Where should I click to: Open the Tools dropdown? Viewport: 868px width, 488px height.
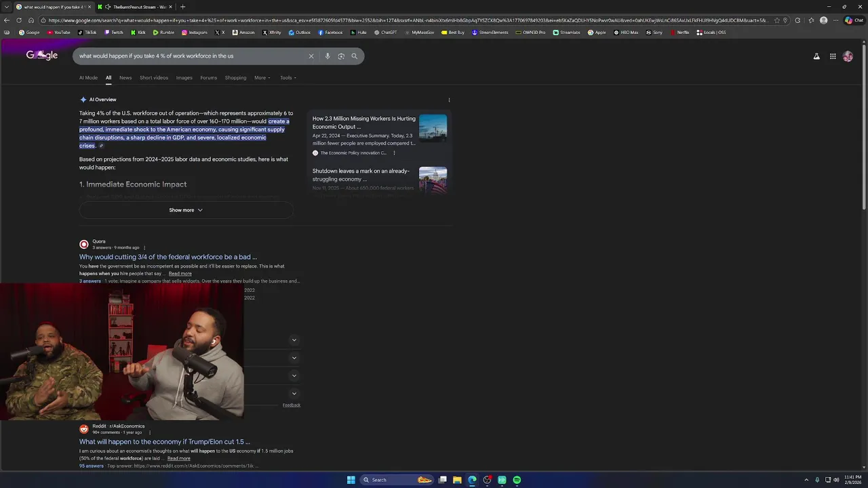click(x=288, y=78)
